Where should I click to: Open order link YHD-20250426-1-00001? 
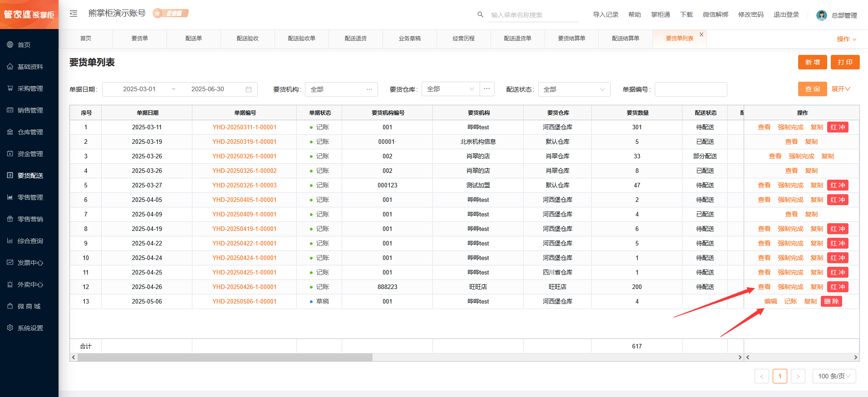pos(244,287)
